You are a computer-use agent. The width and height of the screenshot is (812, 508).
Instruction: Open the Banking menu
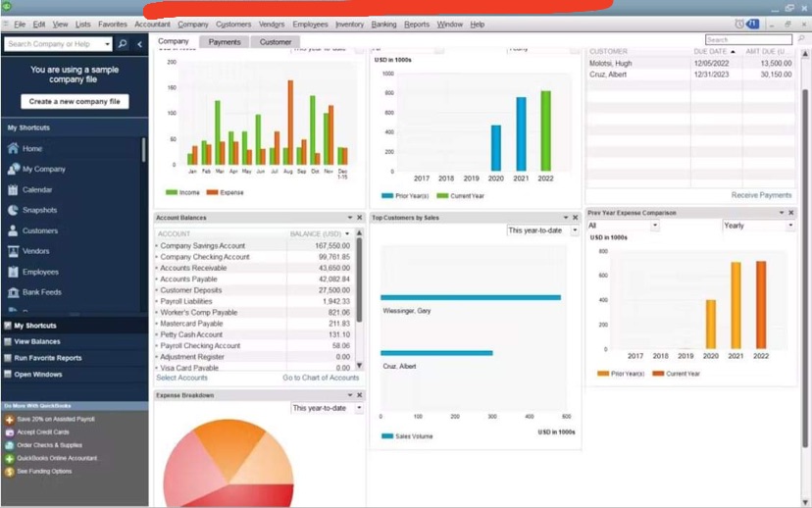coord(383,25)
